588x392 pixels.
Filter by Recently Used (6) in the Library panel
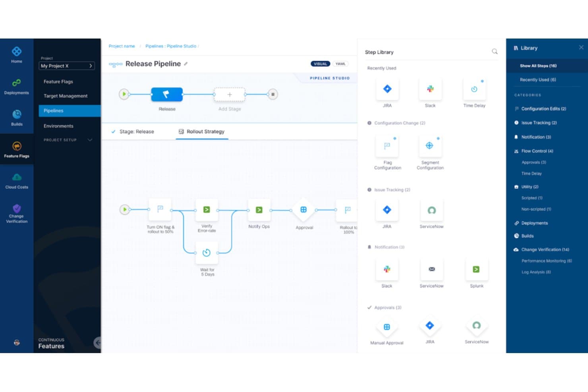click(x=538, y=79)
